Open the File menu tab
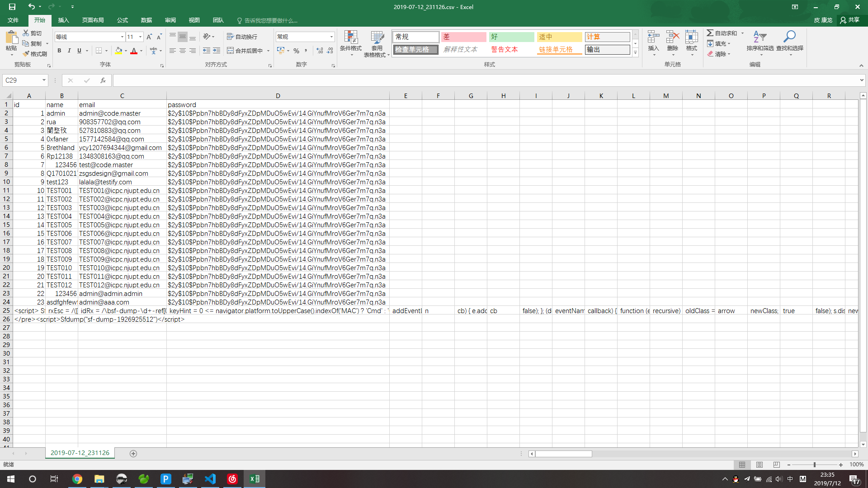Viewport: 868px width, 488px height. (x=13, y=20)
